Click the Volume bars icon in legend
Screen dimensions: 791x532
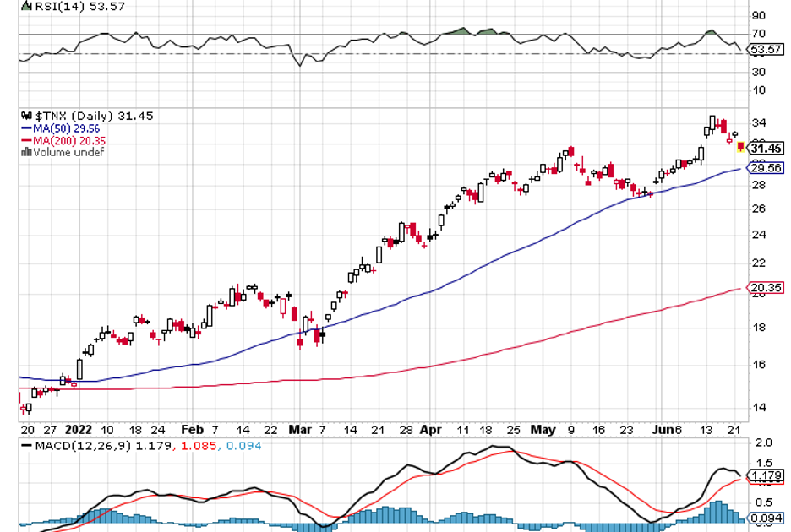(25, 152)
